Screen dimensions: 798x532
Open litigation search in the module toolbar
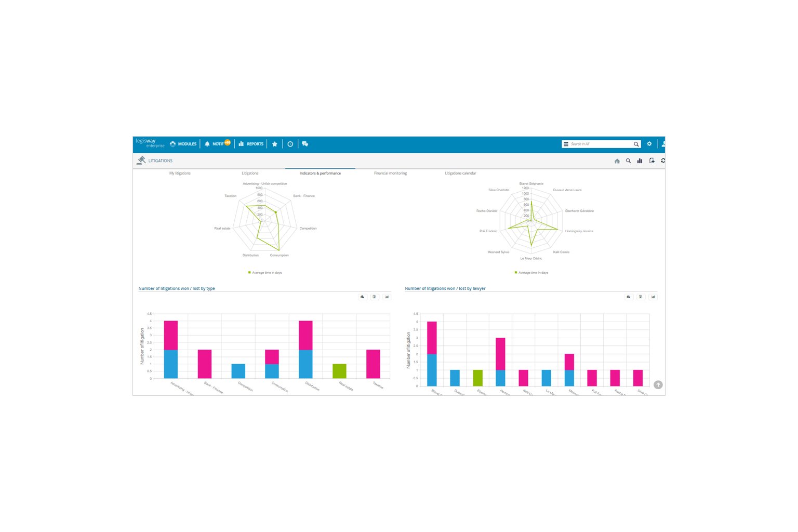click(x=628, y=161)
